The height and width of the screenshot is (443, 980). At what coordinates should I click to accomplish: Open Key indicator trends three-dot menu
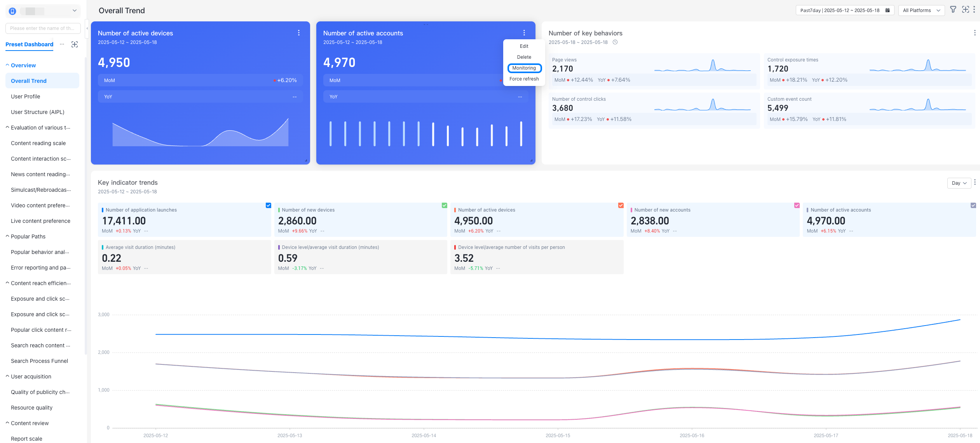click(x=975, y=182)
